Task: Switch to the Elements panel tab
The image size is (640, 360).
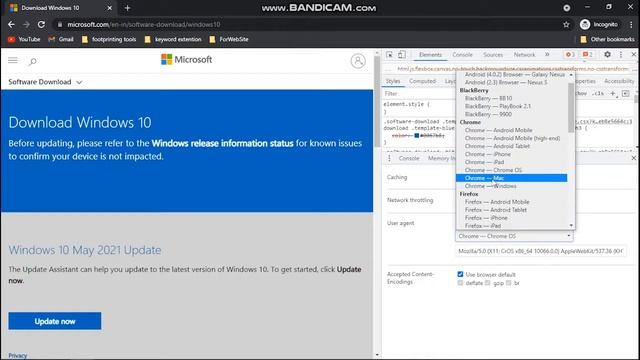Action: coord(430,55)
